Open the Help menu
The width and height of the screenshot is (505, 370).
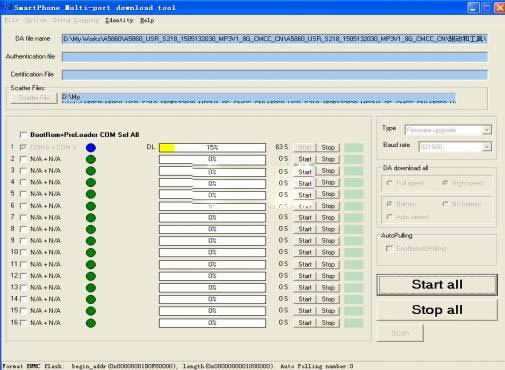pyautogui.click(x=147, y=20)
